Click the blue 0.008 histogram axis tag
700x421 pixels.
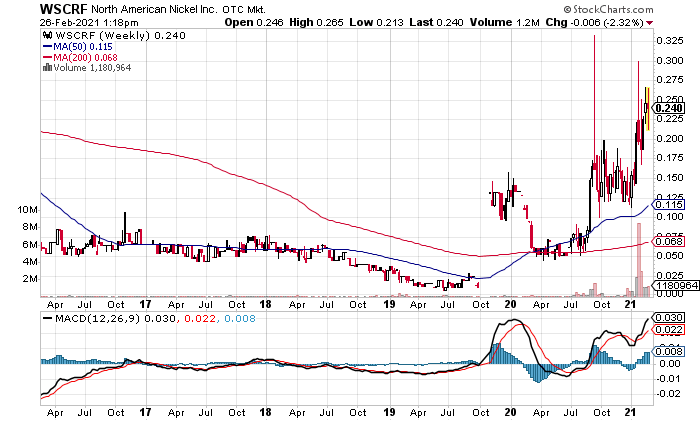(668, 351)
